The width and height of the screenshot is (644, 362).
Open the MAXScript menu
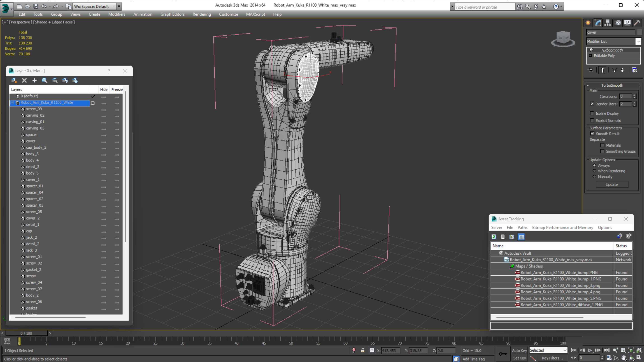tap(256, 14)
